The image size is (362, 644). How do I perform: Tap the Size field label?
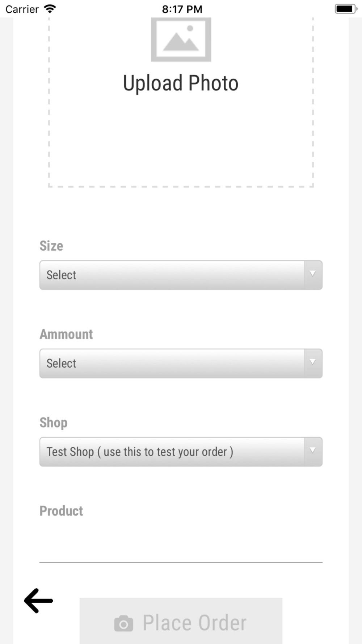51,246
